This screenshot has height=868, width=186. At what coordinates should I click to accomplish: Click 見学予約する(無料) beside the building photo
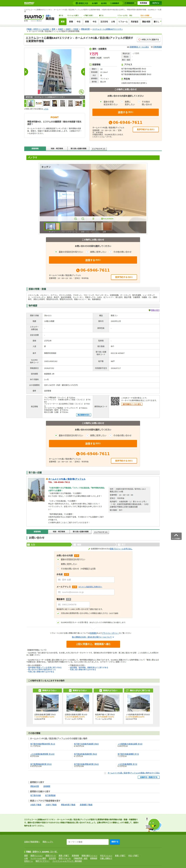pyautogui.click(x=145, y=129)
